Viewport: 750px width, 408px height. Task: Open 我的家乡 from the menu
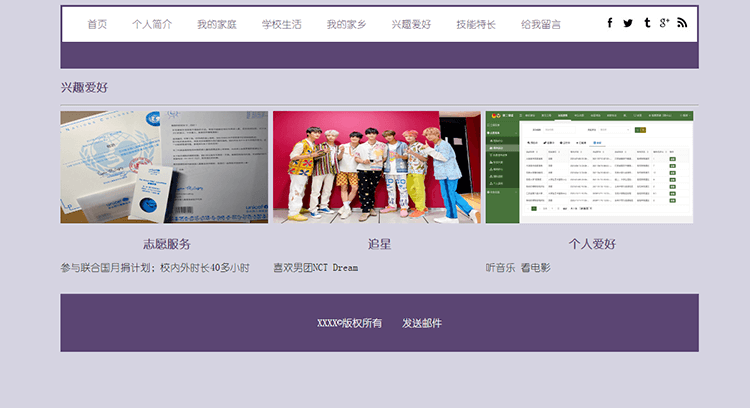click(346, 24)
